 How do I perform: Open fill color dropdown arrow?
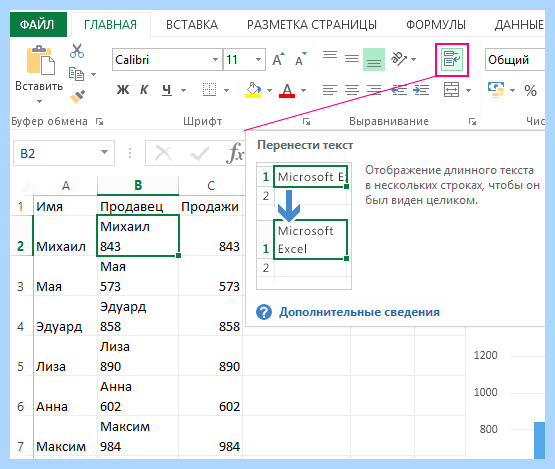click(x=269, y=90)
